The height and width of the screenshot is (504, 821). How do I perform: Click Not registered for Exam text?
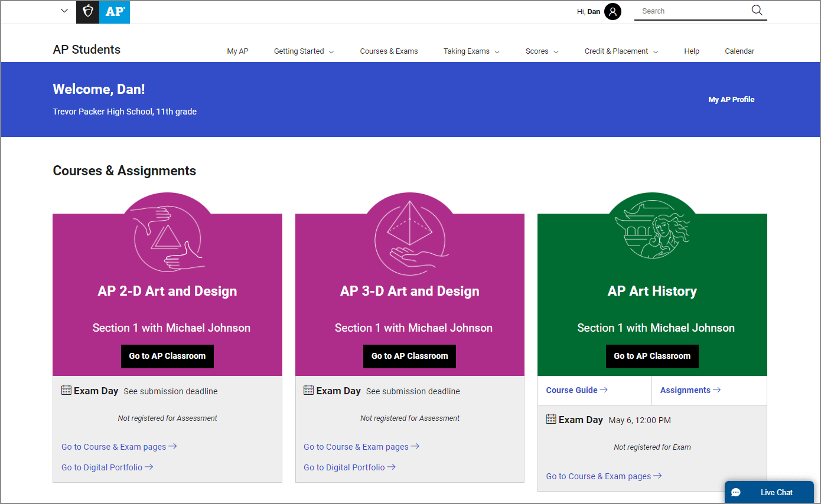[652, 447]
